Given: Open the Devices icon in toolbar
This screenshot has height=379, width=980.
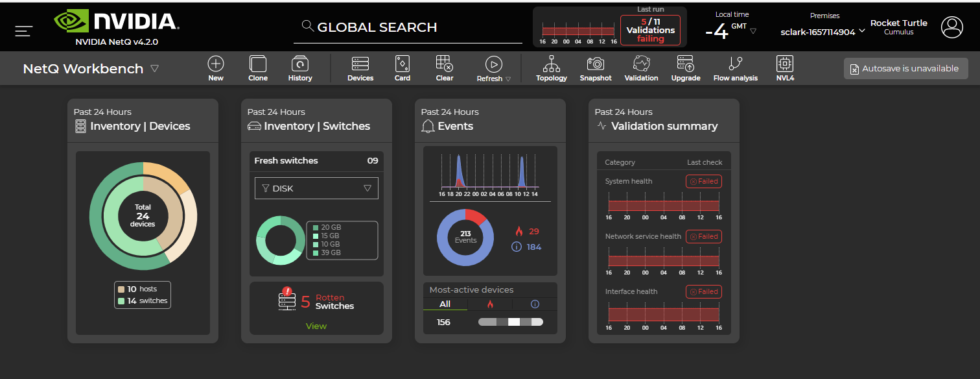Looking at the screenshot, I should click(360, 64).
